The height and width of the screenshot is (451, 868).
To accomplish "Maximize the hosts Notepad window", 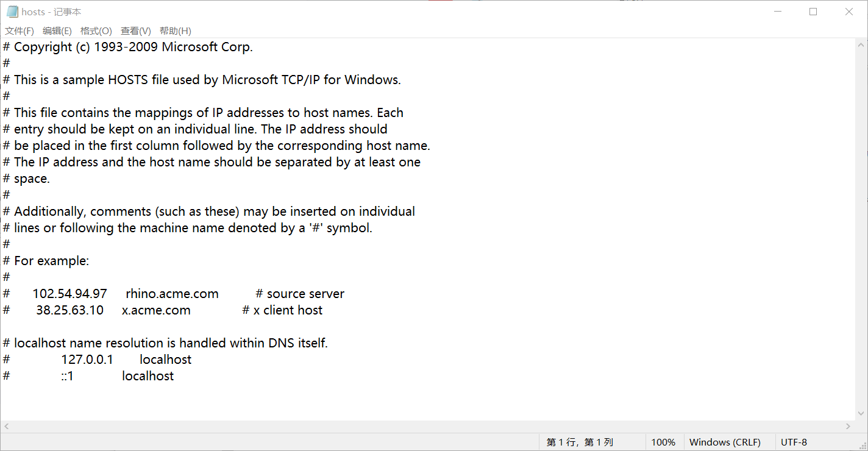I will click(x=813, y=12).
